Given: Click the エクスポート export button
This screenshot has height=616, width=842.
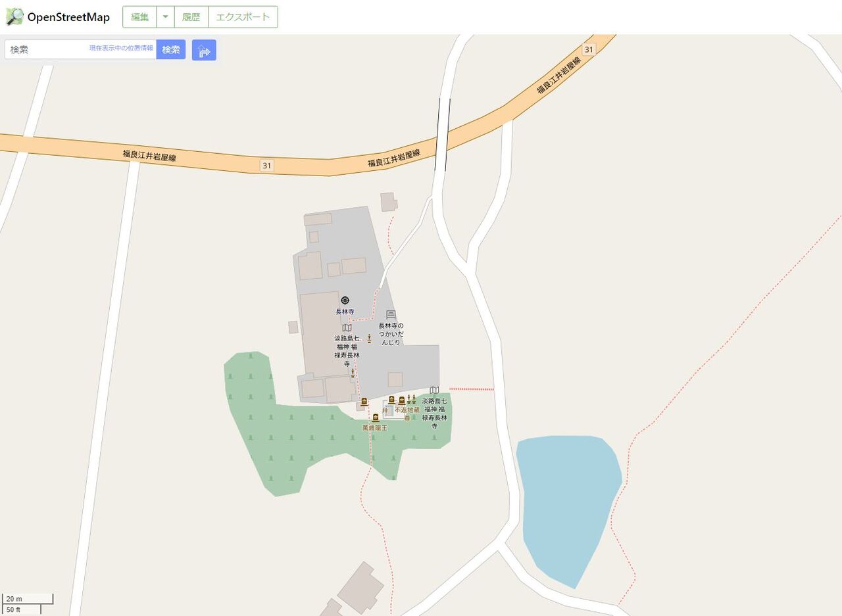Looking at the screenshot, I should 243,17.
